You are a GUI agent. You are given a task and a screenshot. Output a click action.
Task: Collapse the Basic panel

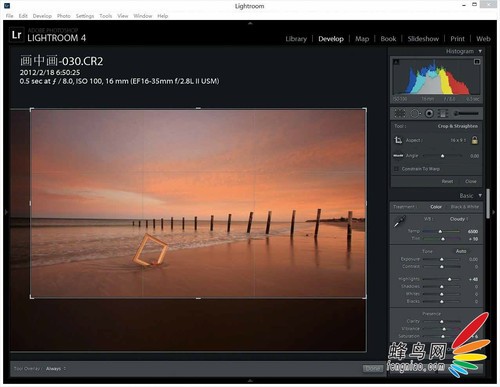(x=480, y=195)
